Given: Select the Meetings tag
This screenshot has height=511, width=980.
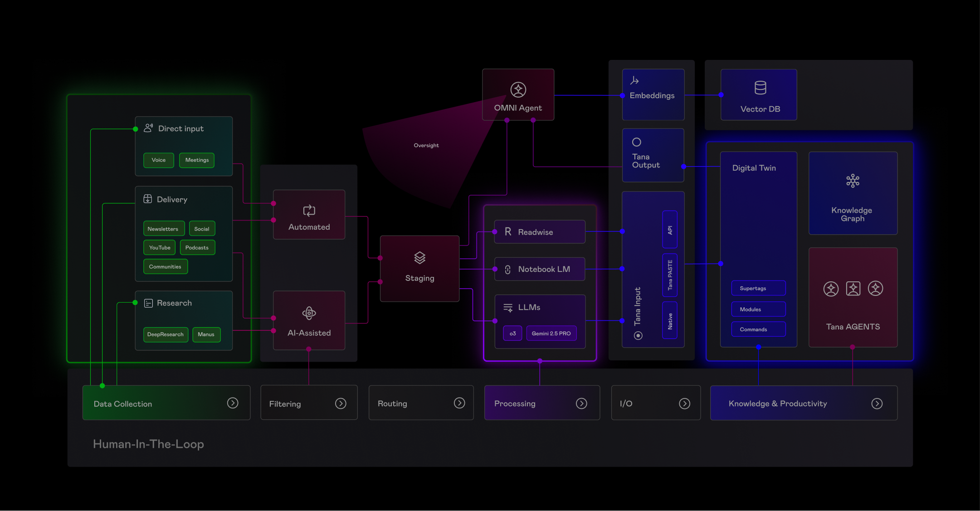Looking at the screenshot, I should coord(197,160).
